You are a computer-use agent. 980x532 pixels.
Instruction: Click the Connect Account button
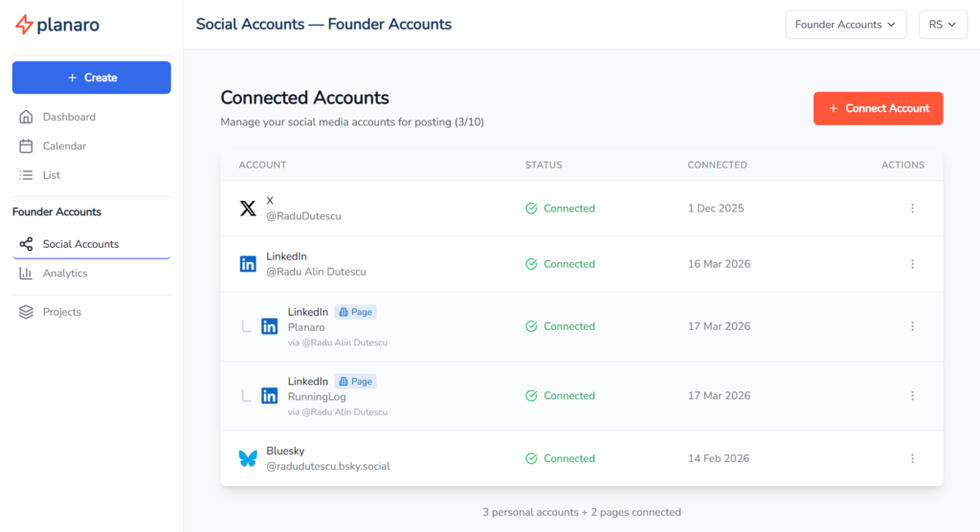click(x=879, y=108)
